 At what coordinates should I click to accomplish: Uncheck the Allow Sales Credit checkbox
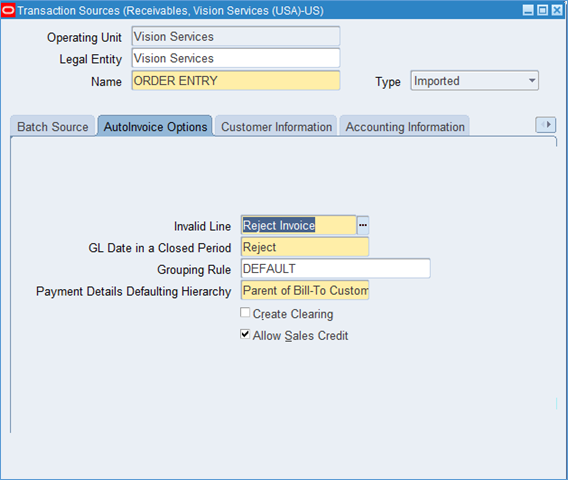point(245,334)
